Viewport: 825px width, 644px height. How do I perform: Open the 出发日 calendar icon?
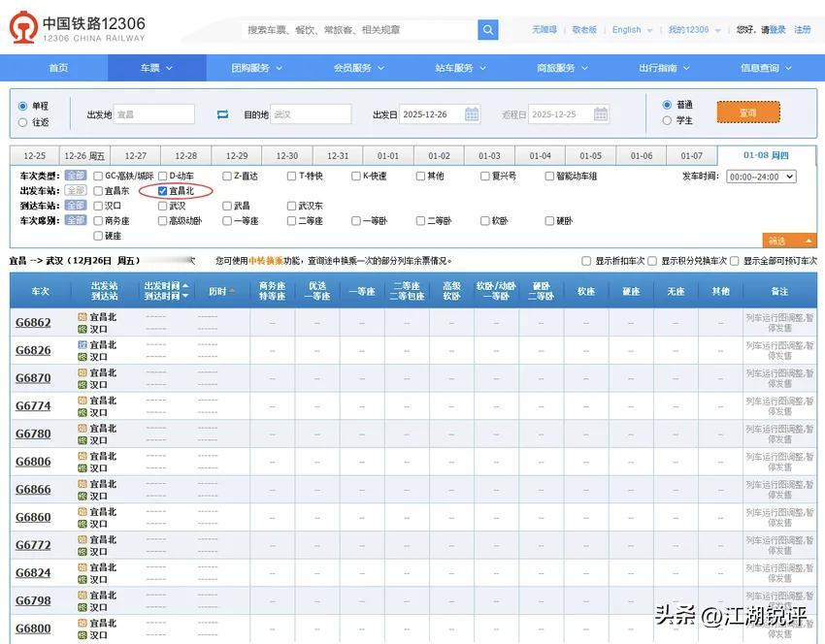(x=472, y=113)
